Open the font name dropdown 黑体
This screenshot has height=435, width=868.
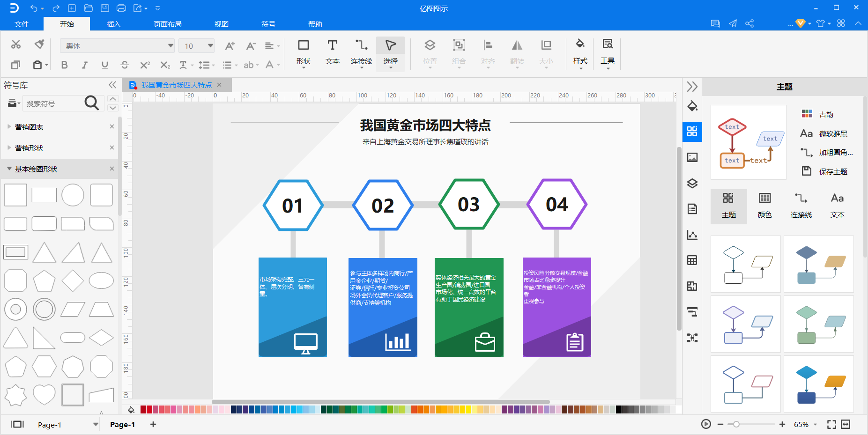point(118,46)
